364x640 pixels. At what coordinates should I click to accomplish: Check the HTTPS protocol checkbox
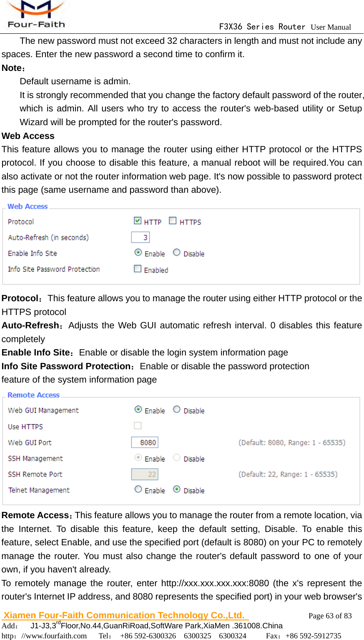(173, 221)
